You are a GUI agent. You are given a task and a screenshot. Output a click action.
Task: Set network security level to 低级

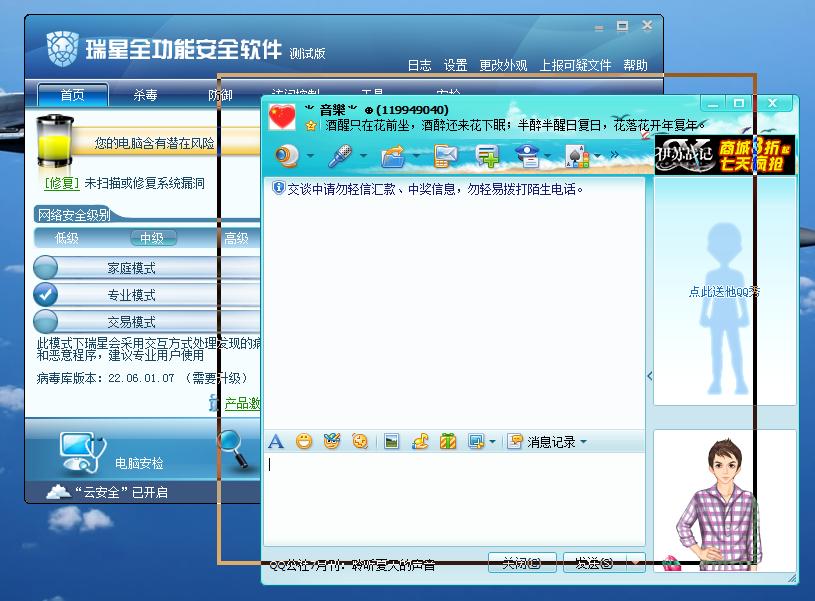(x=67, y=239)
